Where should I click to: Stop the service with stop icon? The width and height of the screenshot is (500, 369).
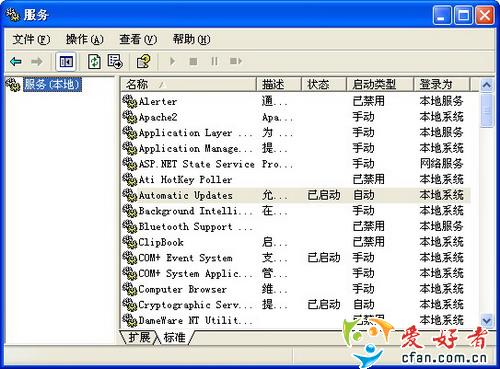click(193, 61)
